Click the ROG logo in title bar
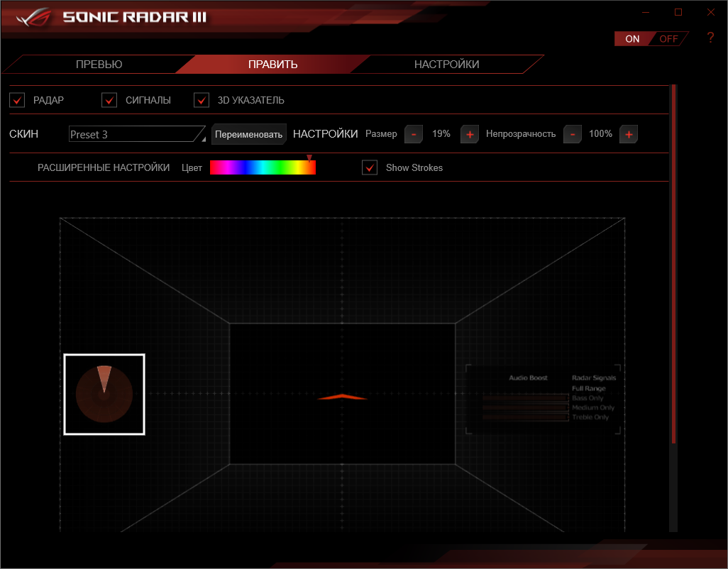Image resolution: width=728 pixels, height=569 pixels. pyautogui.click(x=34, y=17)
